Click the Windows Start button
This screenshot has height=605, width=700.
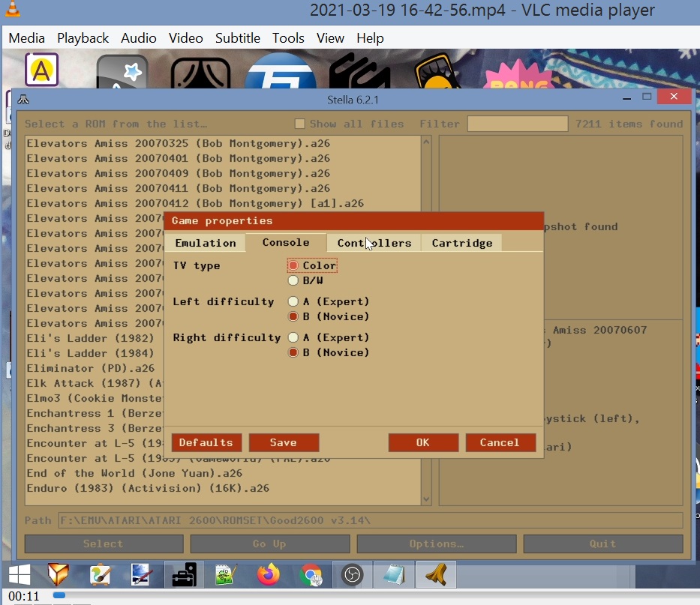[19, 575]
